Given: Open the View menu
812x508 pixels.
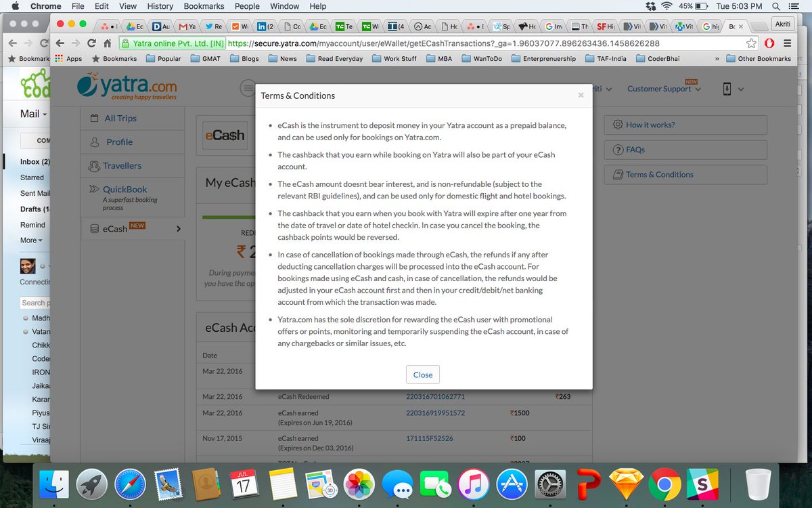Looking at the screenshot, I should [128, 6].
